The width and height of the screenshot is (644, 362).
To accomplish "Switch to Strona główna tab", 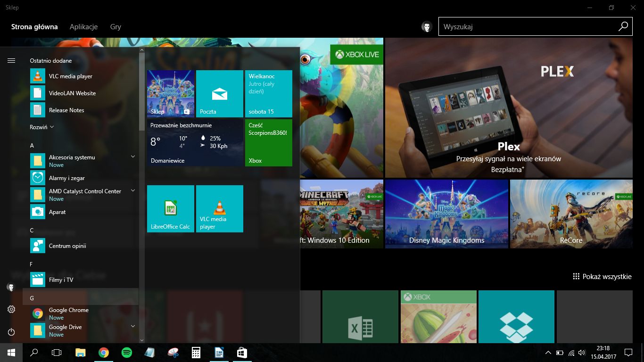I will (x=34, y=27).
